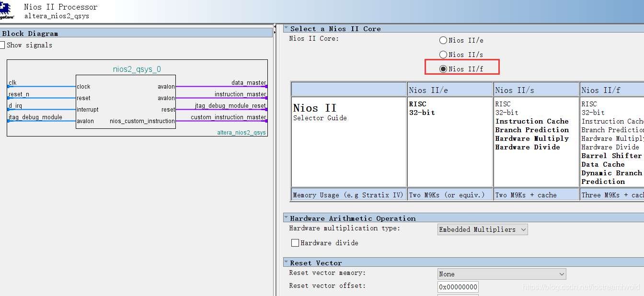Click the Block Diagram panel header
The height and width of the screenshot is (296, 644).
coord(136,33)
